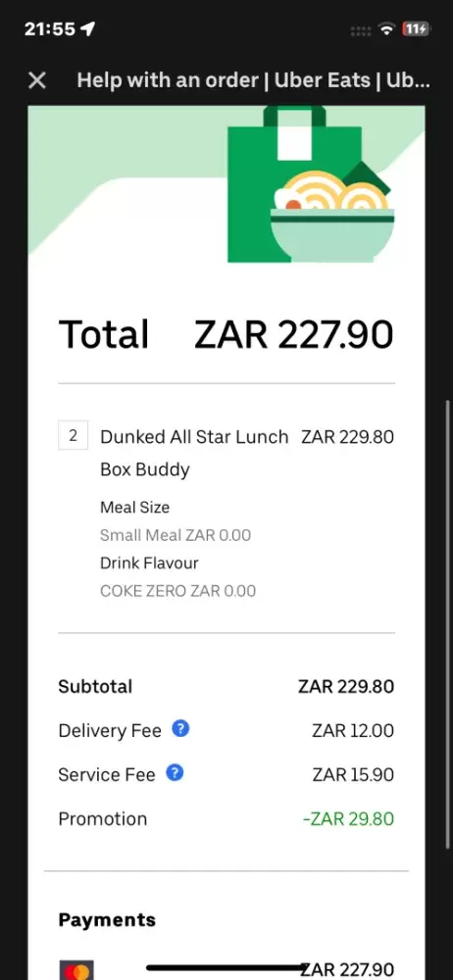The height and width of the screenshot is (980, 453).
Task: Tap the Subtotal ZAR 229.80 row
Action: [226, 686]
